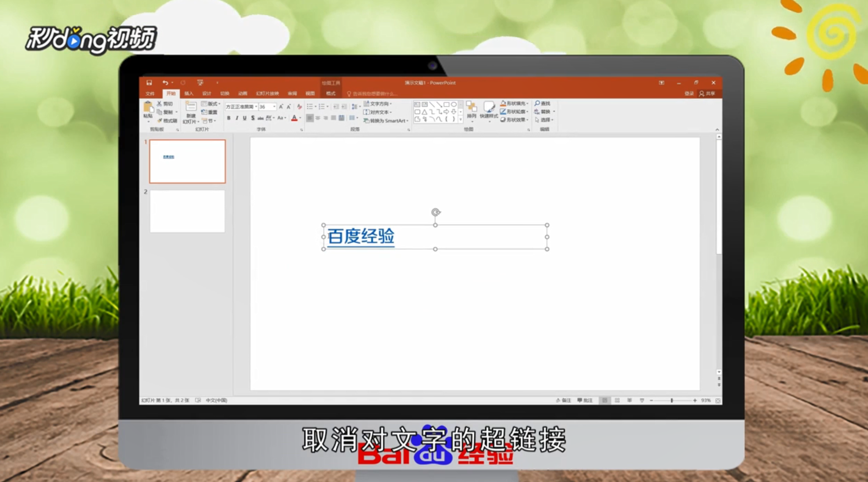This screenshot has height=482, width=868.
Task: Open the font name dropdown
Action: click(256, 107)
